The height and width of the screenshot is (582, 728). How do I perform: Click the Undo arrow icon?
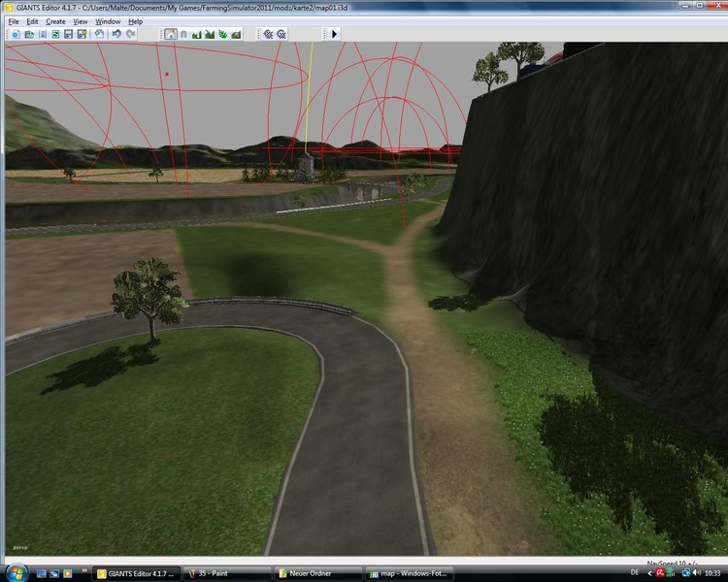tap(117, 34)
